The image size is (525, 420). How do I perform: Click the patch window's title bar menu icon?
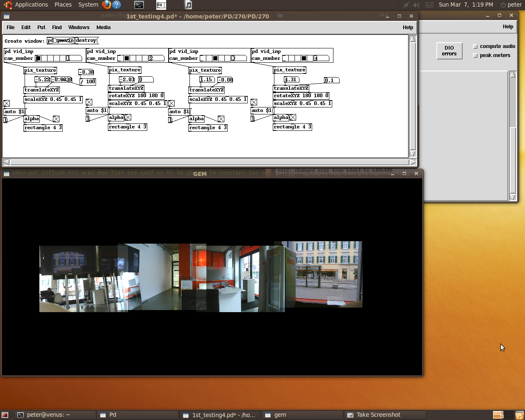(6, 16)
